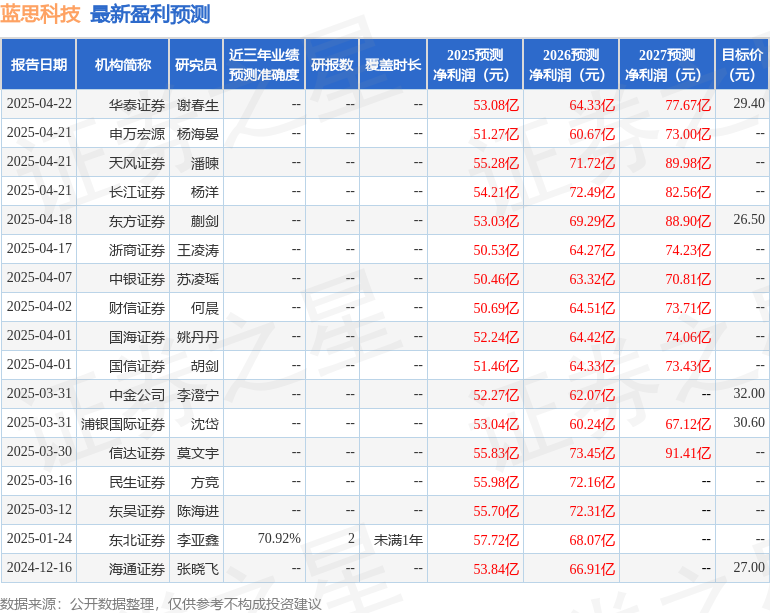The width and height of the screenshot is (770, 613).
Task: Select the 2025预测净利润 column header
Action: point(475,64)
